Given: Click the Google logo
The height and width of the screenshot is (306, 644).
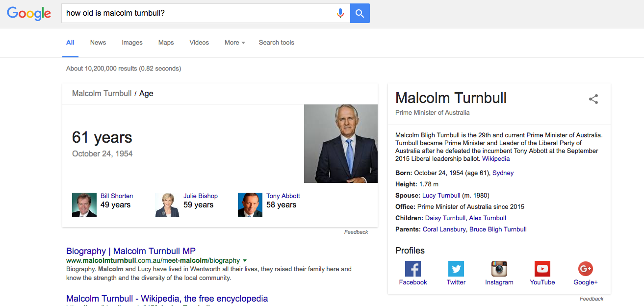Looking at the screenshot, I should click(x=29, y=13).
